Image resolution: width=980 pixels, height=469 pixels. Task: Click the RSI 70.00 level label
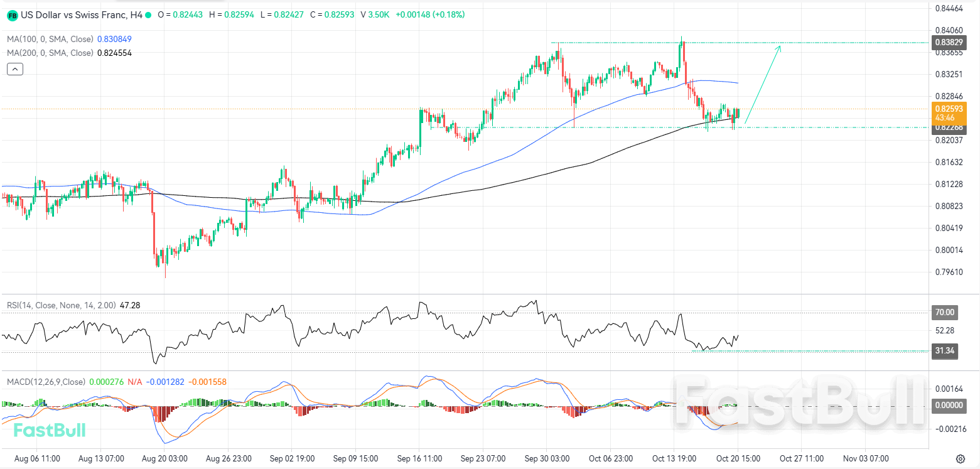pos(945,312)
